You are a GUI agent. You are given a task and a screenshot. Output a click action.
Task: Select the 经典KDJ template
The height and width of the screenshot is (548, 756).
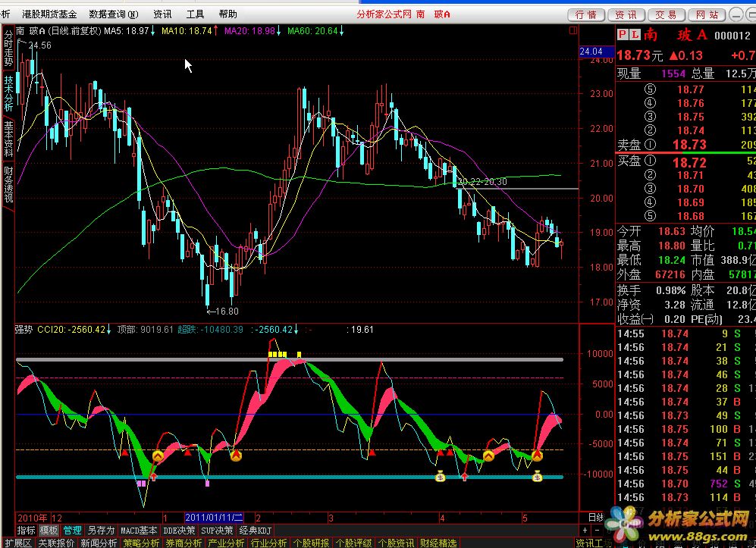coord(256,531)
